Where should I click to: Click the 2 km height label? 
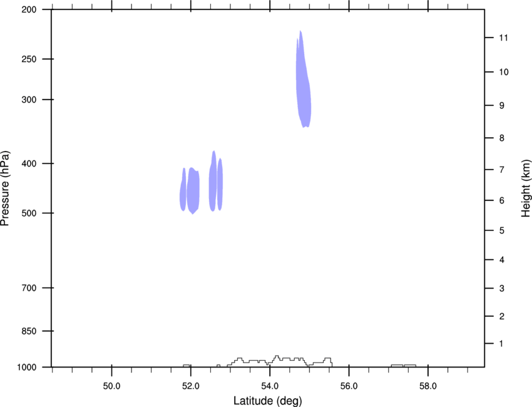501,316
